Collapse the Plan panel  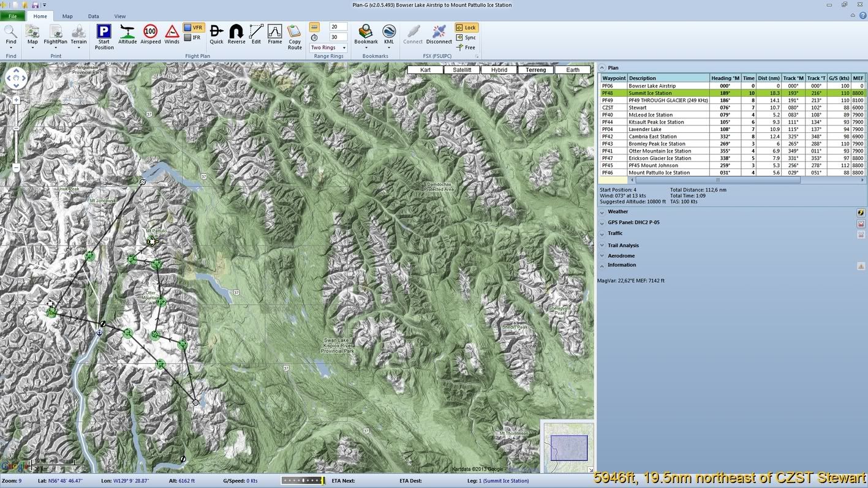tap(602, 68)
